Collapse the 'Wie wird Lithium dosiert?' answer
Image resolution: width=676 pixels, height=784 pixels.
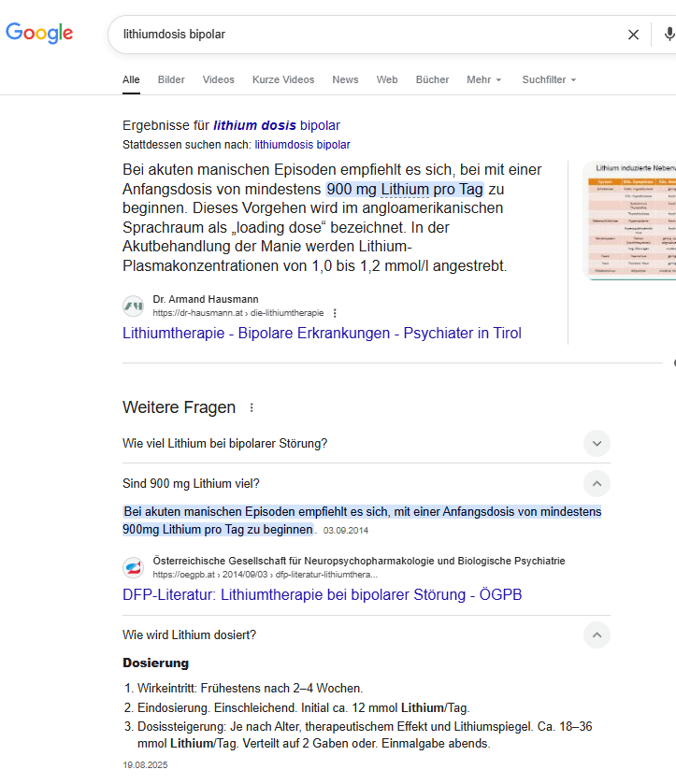tap(597, 635)
